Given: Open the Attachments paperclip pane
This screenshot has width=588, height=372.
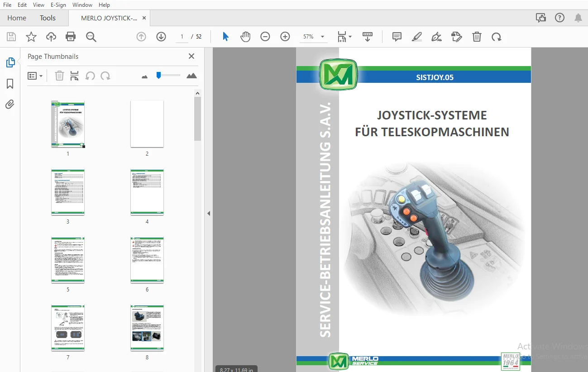Looking at the screenshot, I should pos(10,105).
